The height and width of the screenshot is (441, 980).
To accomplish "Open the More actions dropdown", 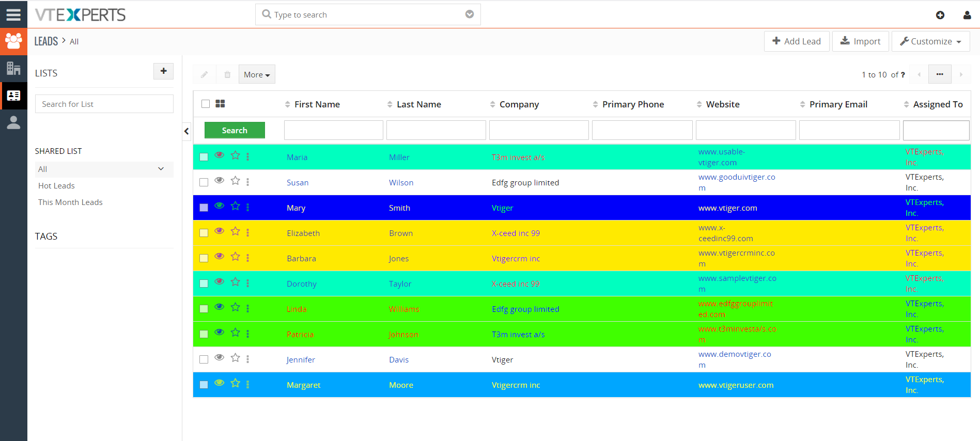I will pos(257,74).
